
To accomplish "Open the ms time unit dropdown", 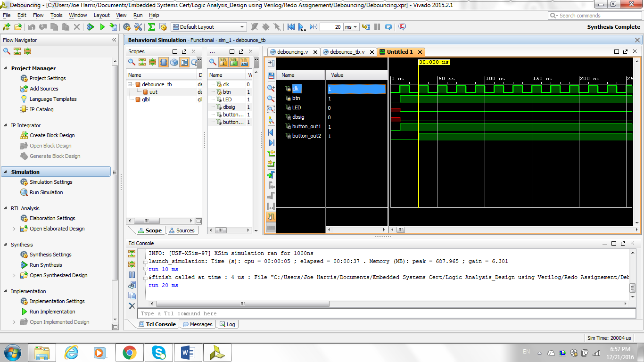I will pyautogui.click(x=351, y=27).
